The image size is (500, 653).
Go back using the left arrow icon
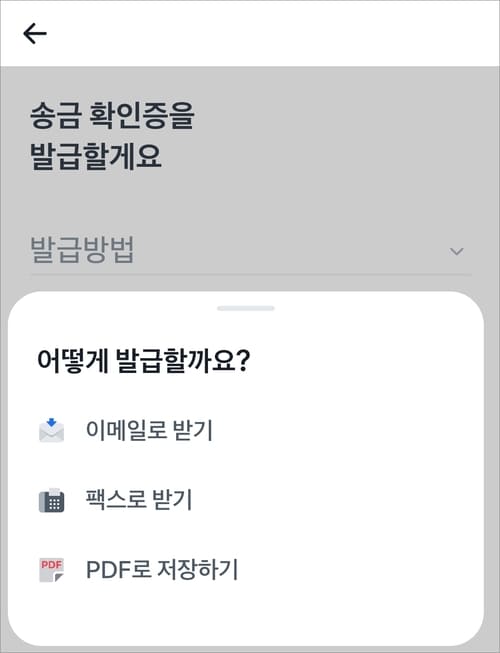tap(35, 33)
